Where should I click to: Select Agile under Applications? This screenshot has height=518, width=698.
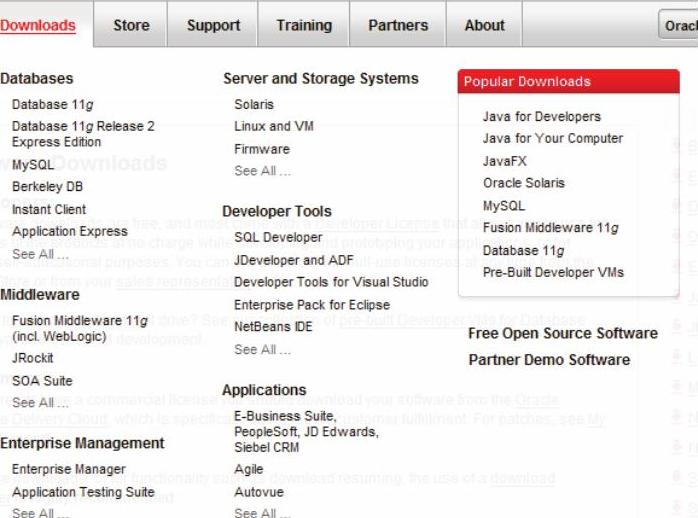pyautogui.click(x=248, y=469)
